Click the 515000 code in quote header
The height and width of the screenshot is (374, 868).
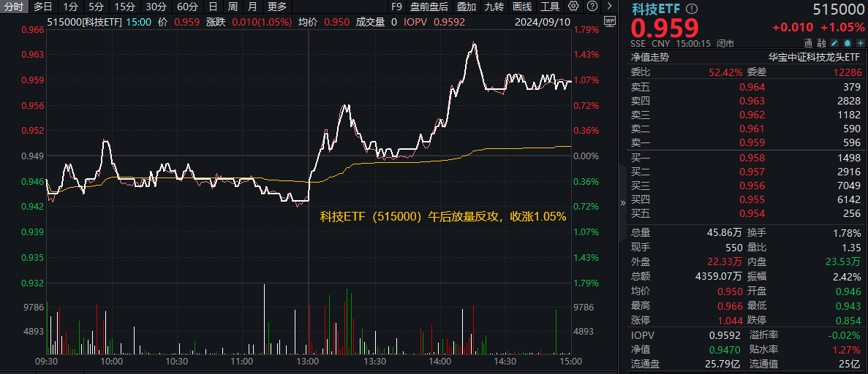pos(837,9)
